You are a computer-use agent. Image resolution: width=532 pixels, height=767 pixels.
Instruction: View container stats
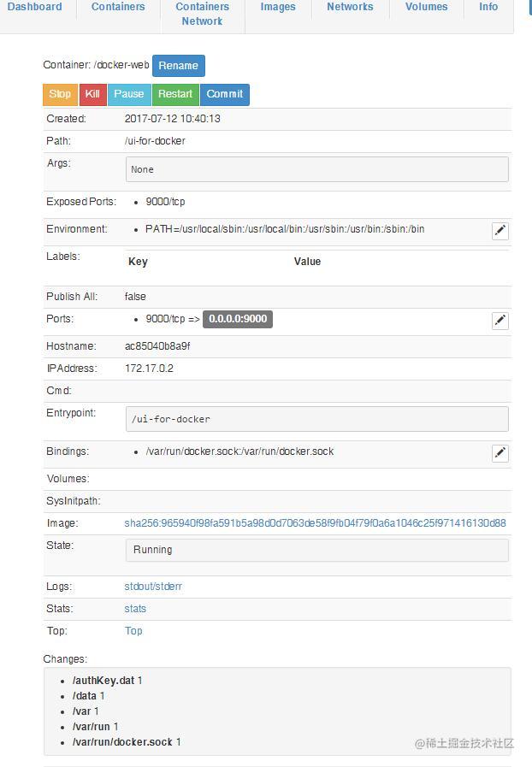tap(134, 609)
